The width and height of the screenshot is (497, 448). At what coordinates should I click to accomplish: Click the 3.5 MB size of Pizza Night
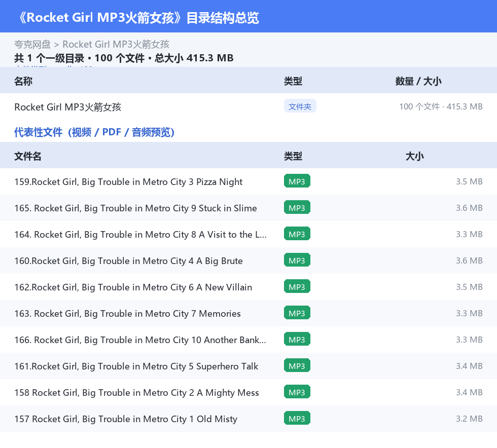[469, 182]
